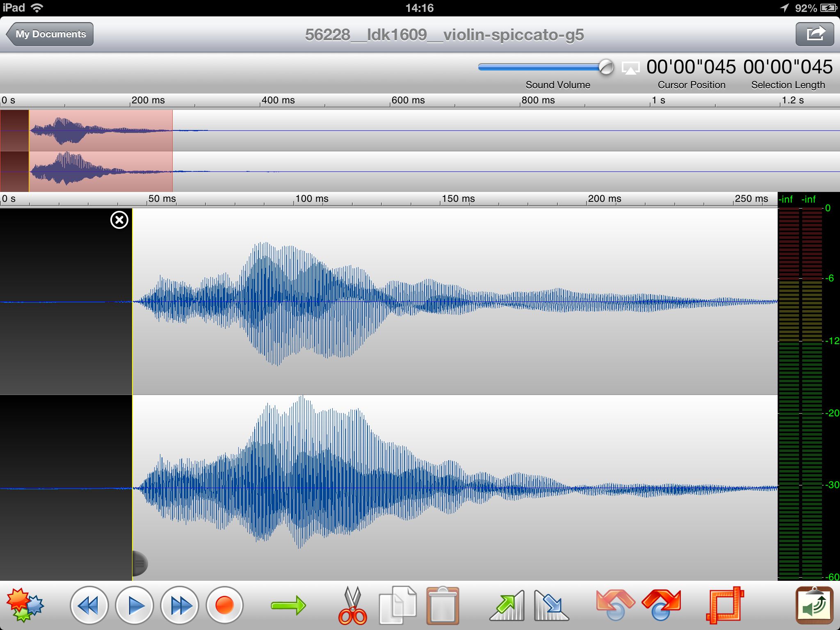Image resolution: width=840 pixels, height=630 pixels.
Task: Go back to My Documents
Action: point(50,34)
